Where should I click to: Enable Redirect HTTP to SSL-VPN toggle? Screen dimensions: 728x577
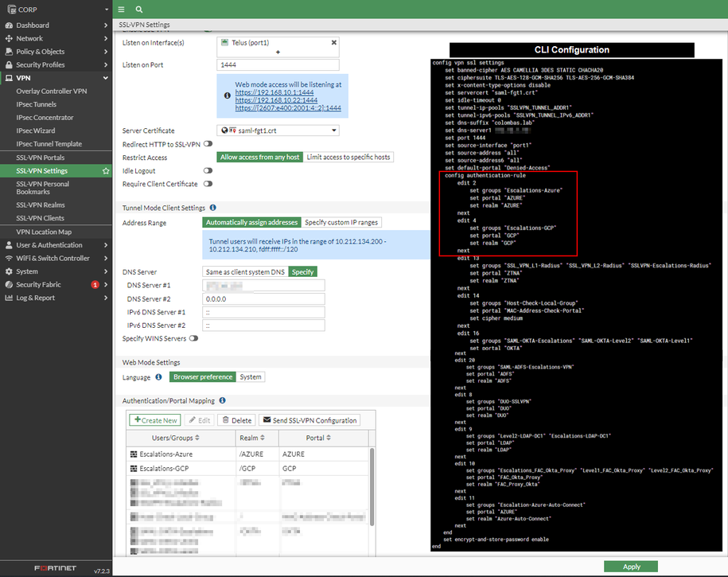(208, 144)
